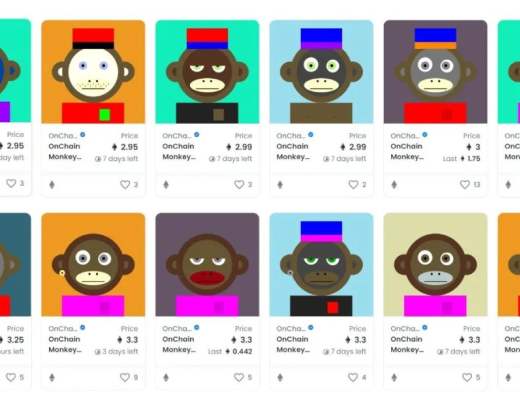
Task: Open the sleepy-eyed monkey on teal background
Action: click(207, 72)
